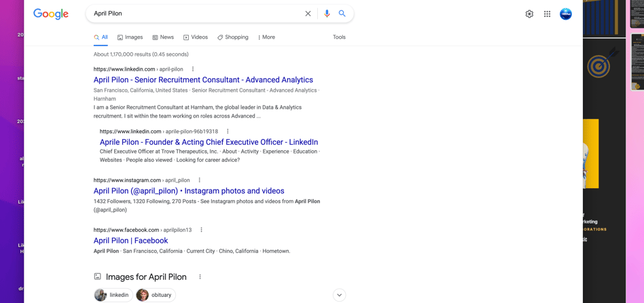
Task: Open April Pilon Senior Recruitment Consultant link
Action: 203,79
